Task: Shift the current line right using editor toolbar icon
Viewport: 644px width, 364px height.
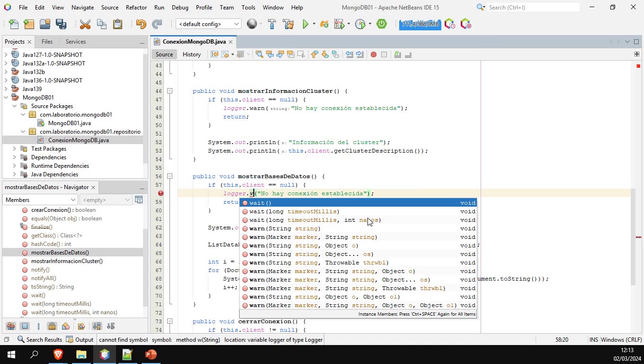Action: [x=360, y=54]
